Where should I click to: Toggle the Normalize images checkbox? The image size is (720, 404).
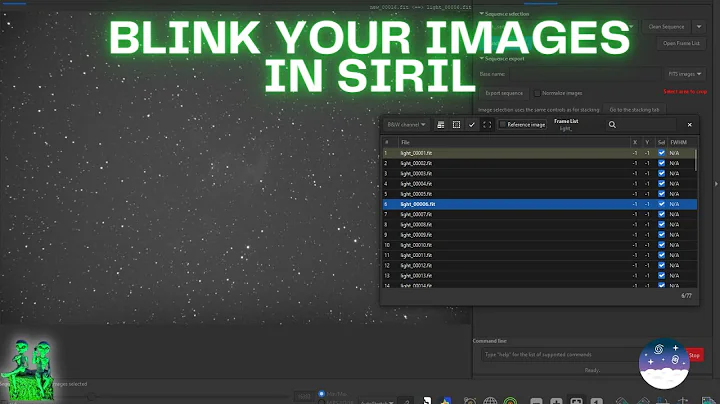pos(537,93)
